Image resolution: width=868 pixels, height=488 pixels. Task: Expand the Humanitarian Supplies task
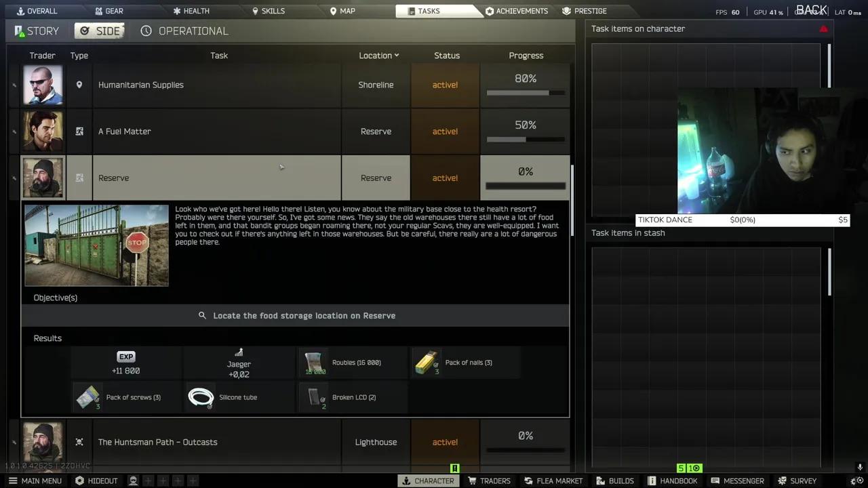[217, 85]
